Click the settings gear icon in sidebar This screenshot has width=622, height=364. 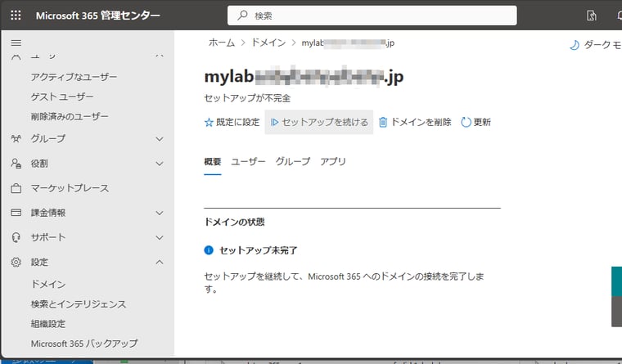pos(16,262)
